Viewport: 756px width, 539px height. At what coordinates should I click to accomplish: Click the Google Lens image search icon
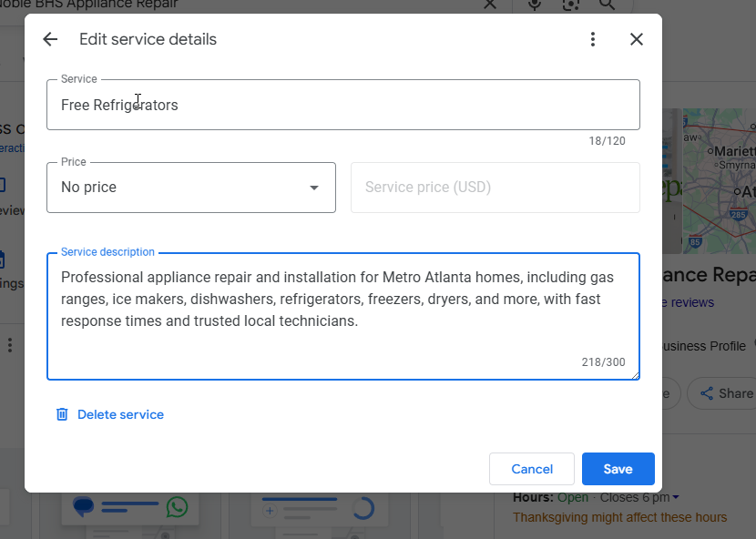571,5
